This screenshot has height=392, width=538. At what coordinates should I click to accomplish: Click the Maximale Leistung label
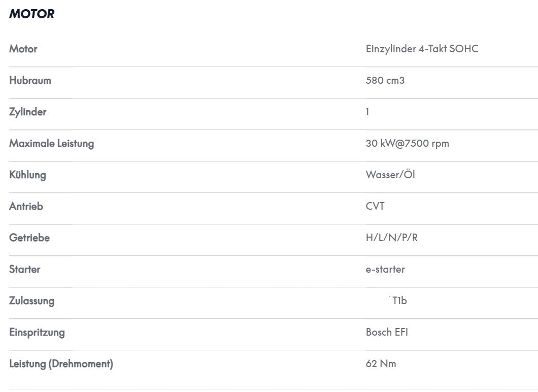coord(51,144)
